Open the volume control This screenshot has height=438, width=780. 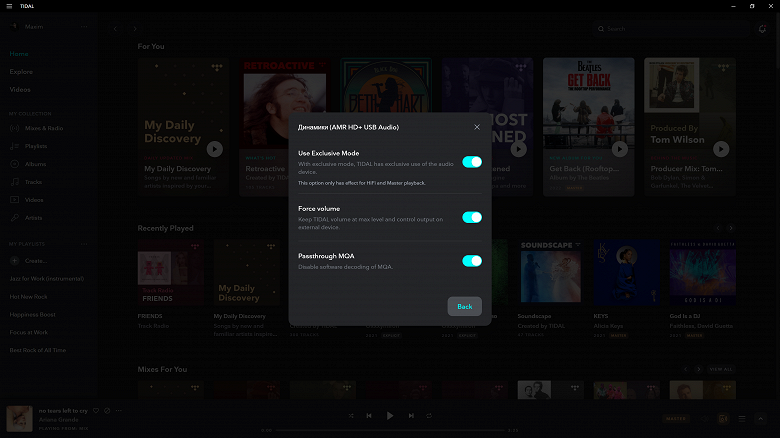(705, 419)
